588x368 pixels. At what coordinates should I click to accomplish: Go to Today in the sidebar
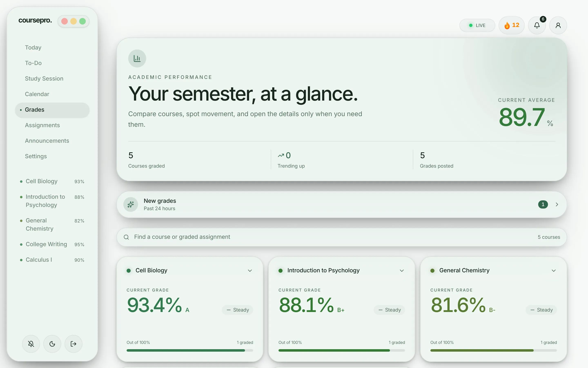point(52,47)
